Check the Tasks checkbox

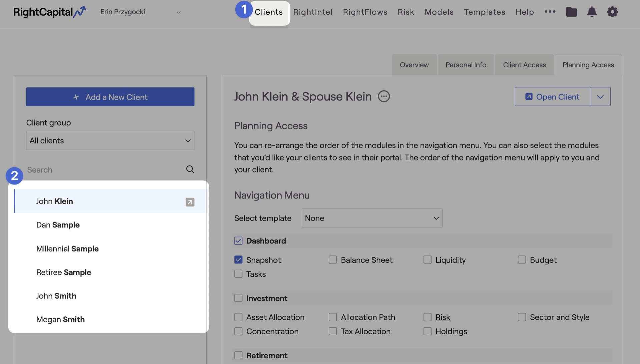click(238, 274)
